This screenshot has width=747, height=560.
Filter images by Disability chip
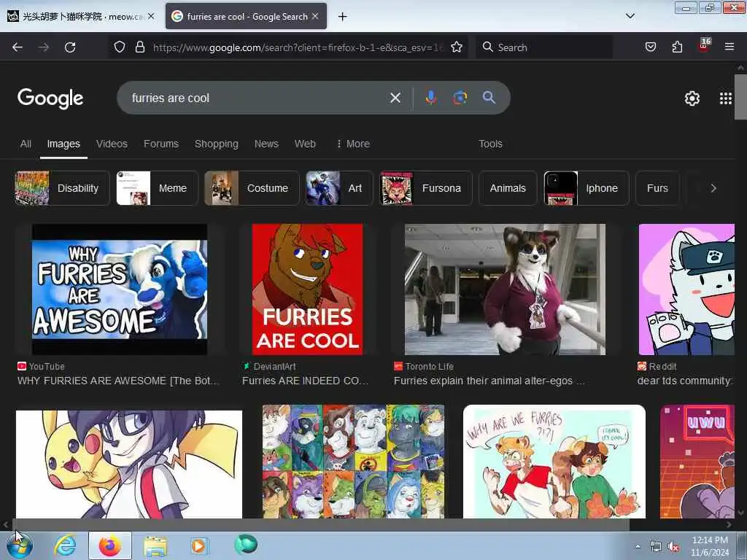62,188
